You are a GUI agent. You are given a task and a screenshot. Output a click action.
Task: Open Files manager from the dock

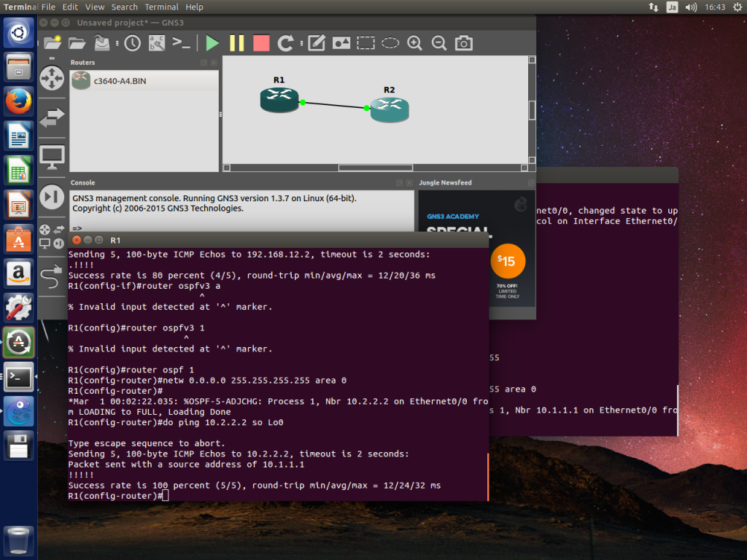coord(18,67)
